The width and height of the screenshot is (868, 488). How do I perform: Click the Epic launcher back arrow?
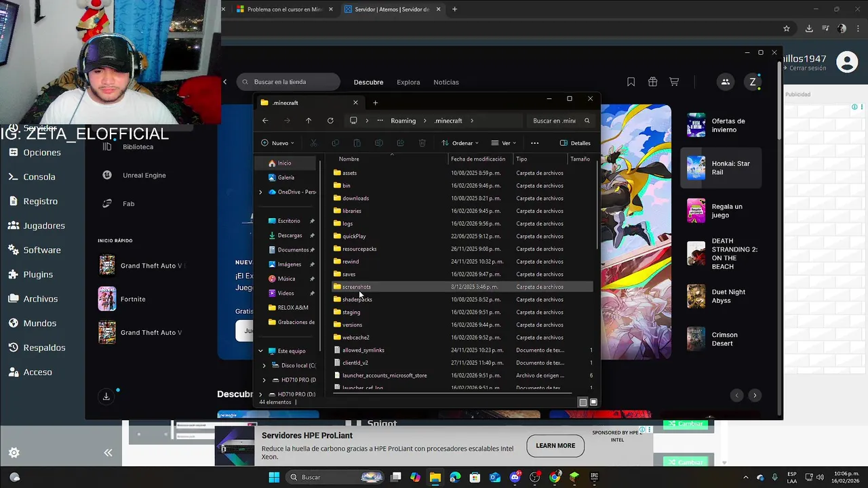[x=225, y=82]
